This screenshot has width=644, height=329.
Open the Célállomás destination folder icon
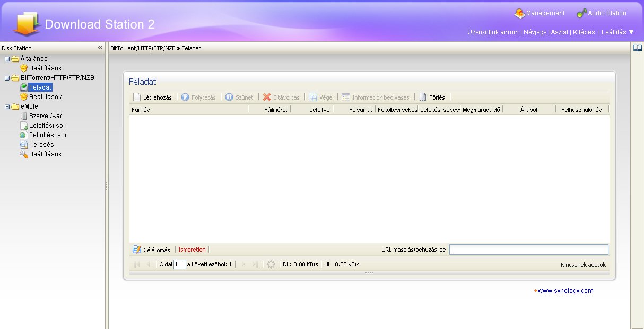(137, 250)
